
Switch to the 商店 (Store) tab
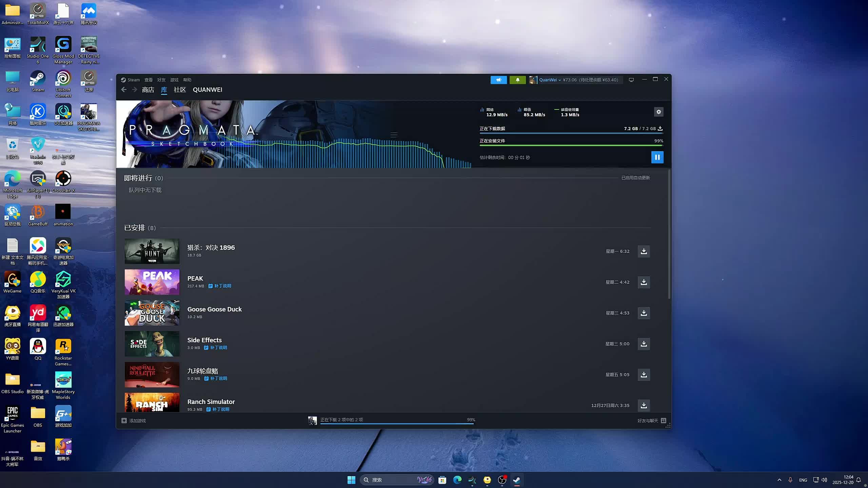coord(148,90)
